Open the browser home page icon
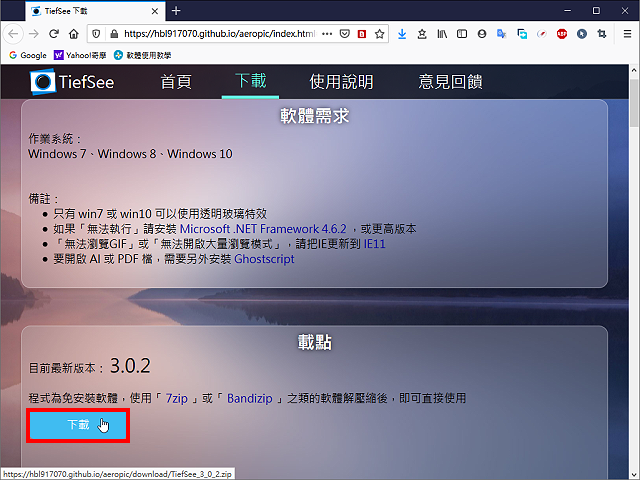 tap(74, 34)
